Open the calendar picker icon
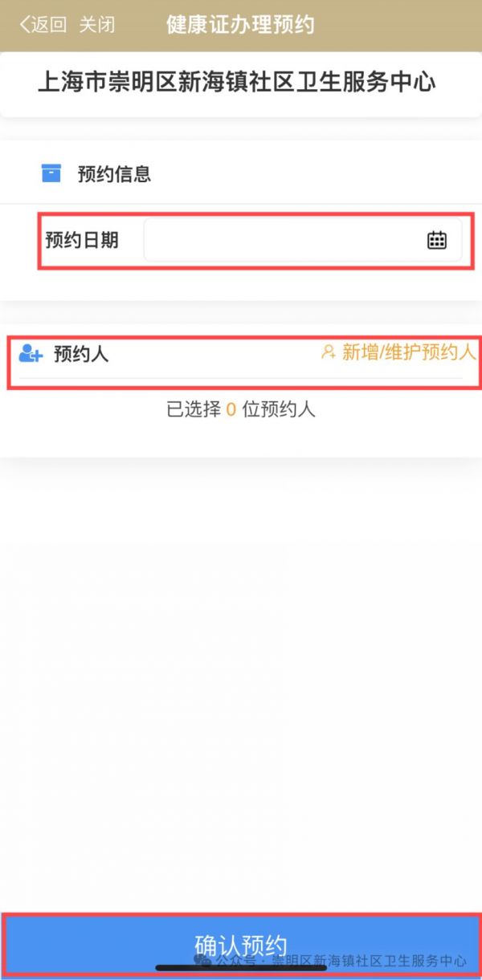 (x=437, y=240)
